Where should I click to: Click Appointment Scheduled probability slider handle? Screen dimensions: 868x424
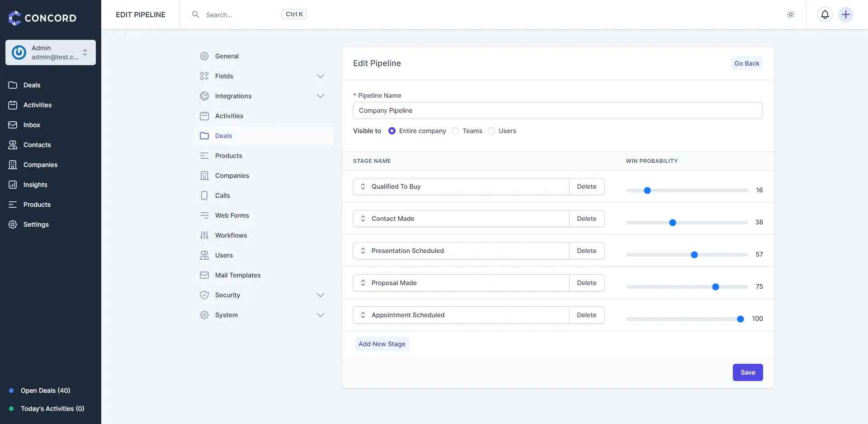point(741,319)
